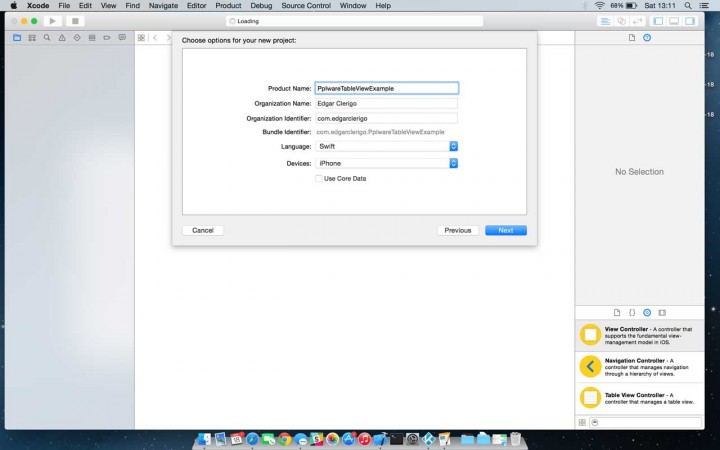Focus the Organization Name field
The height and width of the screenshot is (450, 720).
coord(387,103)
